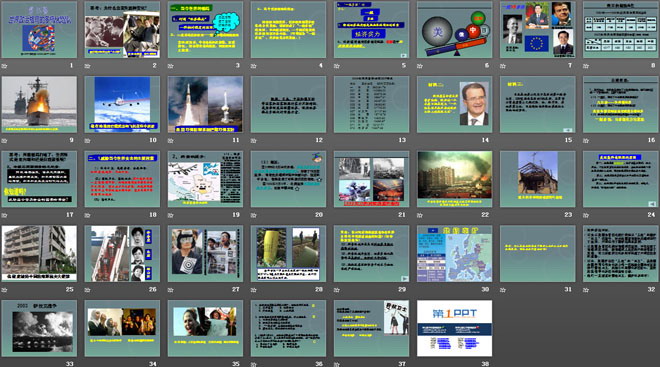Image resolution: width=660 pixels, height=367 pixels.
Task: Select slide 12 centered text thumbnail
Action: coord(288,104)
